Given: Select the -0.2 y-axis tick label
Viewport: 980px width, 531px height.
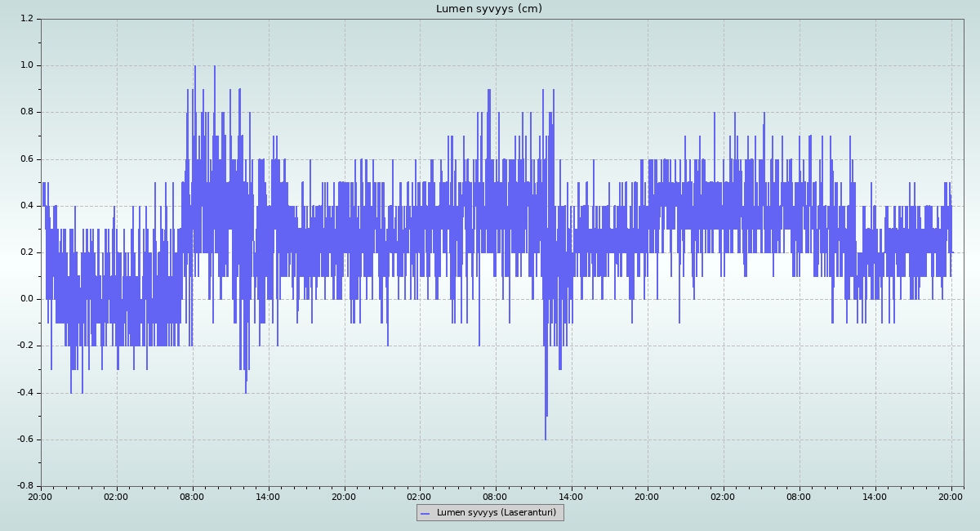Looking at the screenshot, I should 24,346.
